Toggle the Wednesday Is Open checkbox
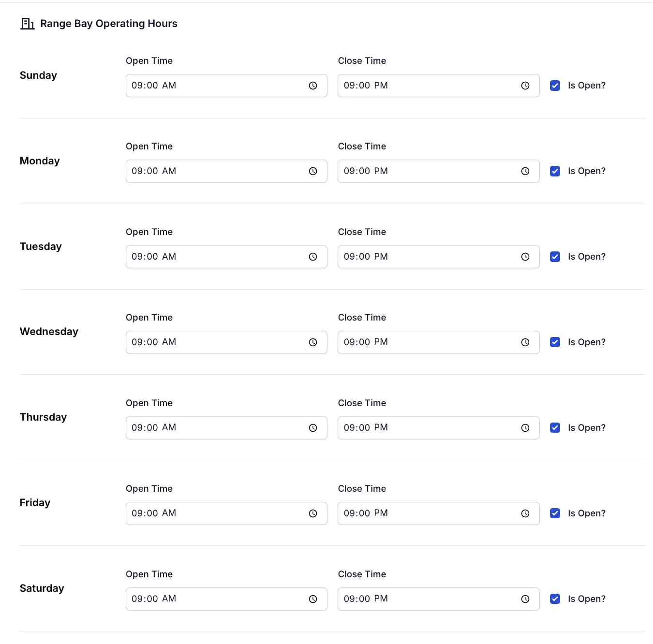Screen dimensions: 653x644 (555, 342)
